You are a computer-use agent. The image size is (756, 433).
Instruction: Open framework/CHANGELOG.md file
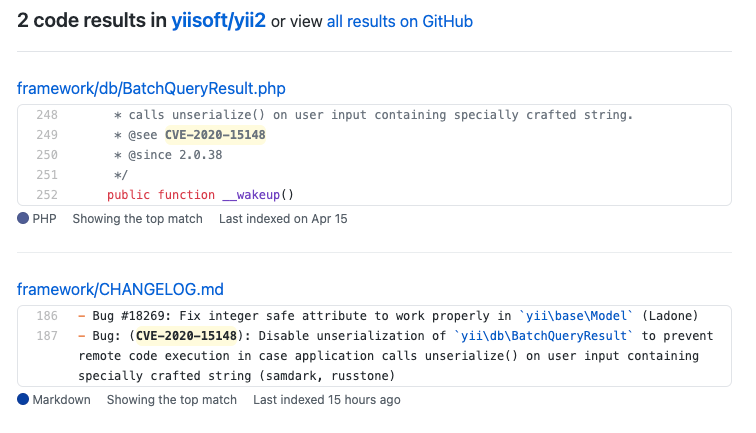click(x=120, y=290)
